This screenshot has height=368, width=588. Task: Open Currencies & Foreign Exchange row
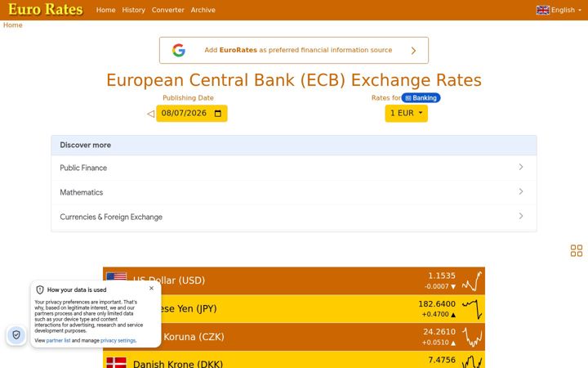pyautogui.click(x=294, y=217)
